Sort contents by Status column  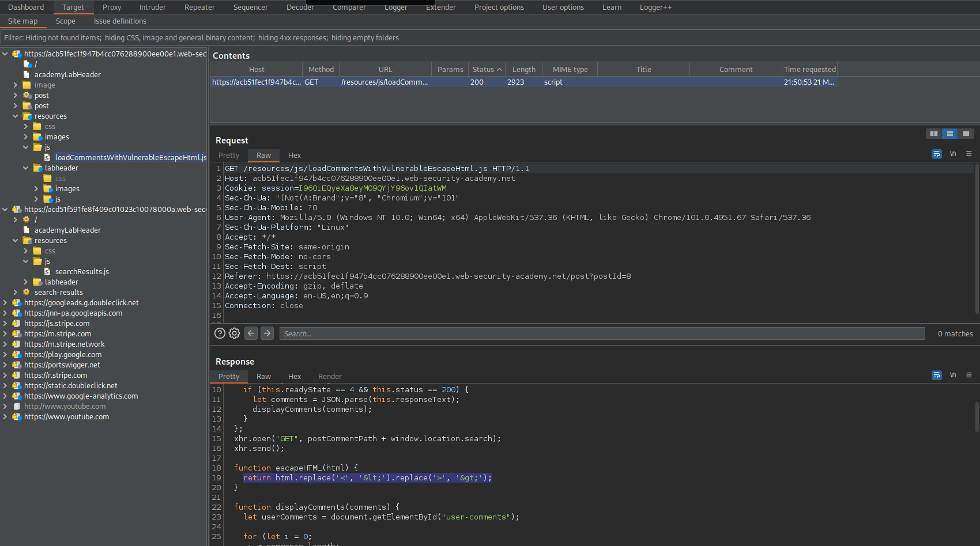487,69
